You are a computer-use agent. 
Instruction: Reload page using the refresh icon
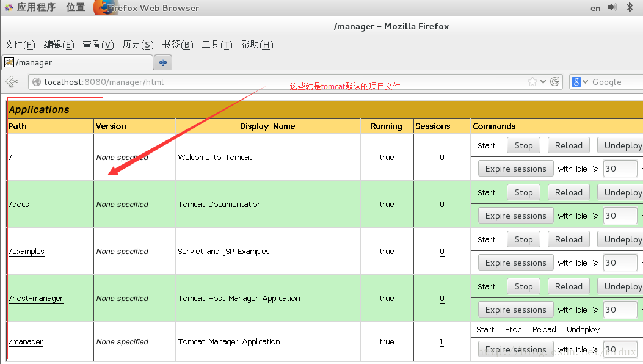[555, 82]
